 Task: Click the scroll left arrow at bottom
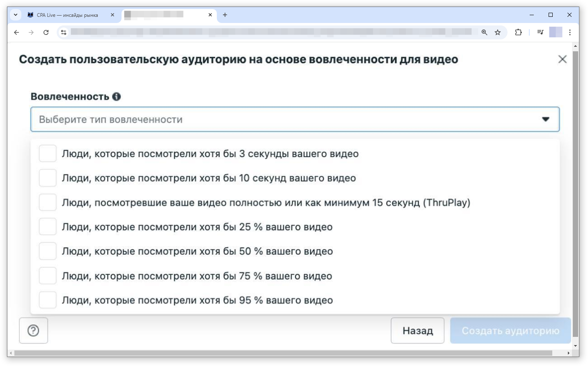(11, 353)
